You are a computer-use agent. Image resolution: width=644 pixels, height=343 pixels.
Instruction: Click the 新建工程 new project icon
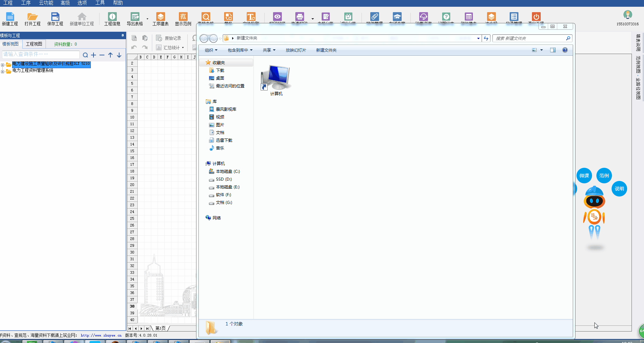pyautogui.click(x=10, y=17)
